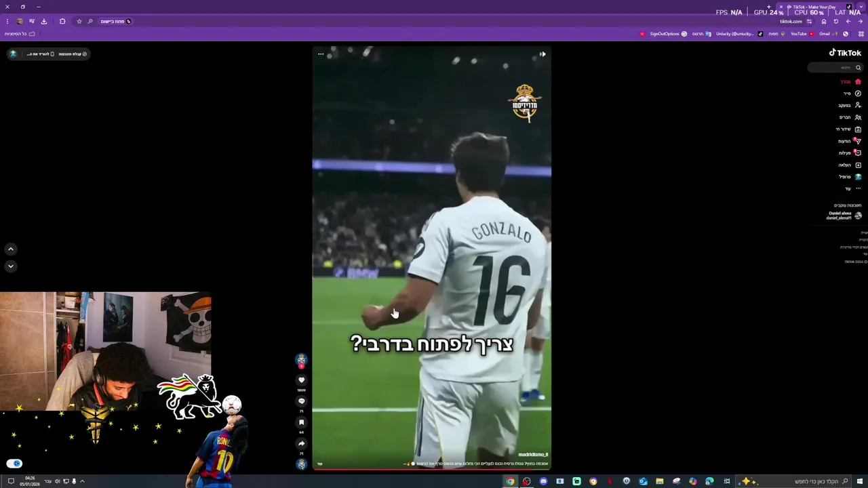
Task: Open browser downloads icon
Action: [44, 22]
